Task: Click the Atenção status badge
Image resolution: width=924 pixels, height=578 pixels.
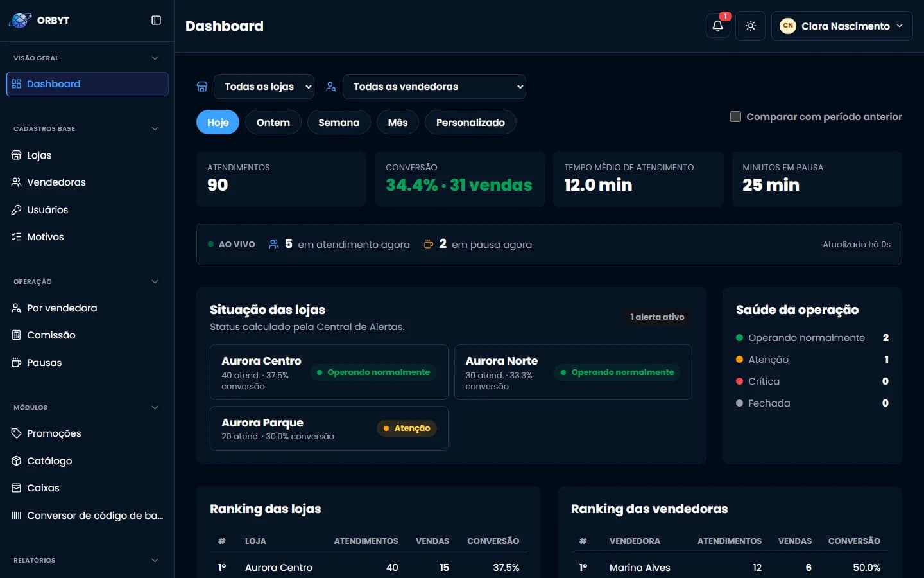Action: pyautogui.click(x=407, y=428)
